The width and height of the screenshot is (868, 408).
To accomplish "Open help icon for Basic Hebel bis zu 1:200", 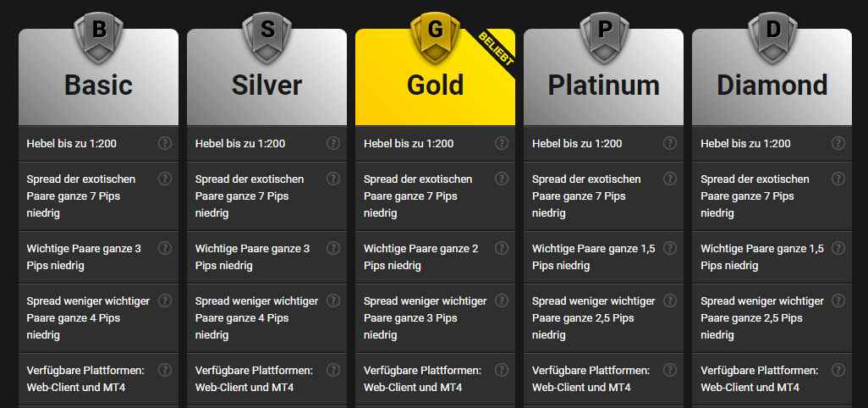I will click(x=165, y=143).
